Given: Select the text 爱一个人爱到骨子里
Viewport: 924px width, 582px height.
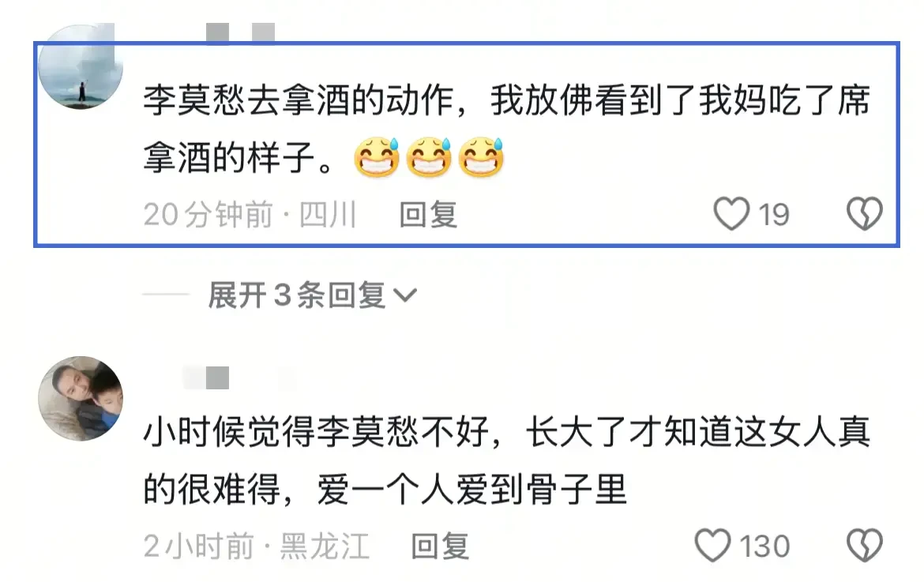Looking at the screenshot, I should point(472,489).
